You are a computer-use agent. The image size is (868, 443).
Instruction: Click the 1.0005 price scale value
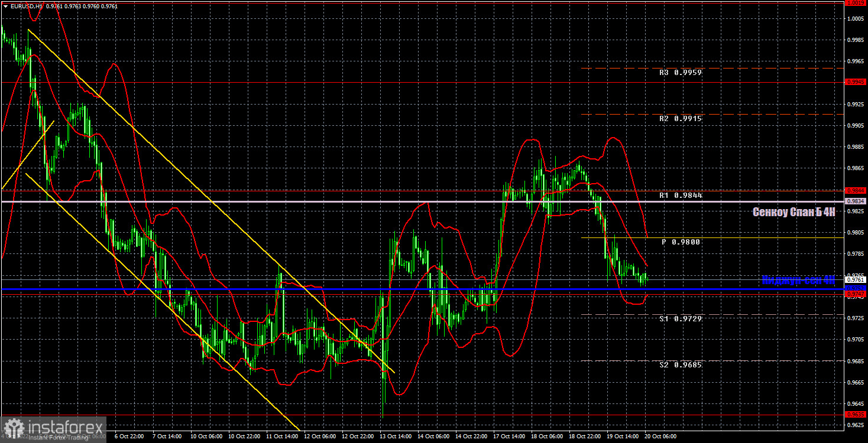point(856,19)
